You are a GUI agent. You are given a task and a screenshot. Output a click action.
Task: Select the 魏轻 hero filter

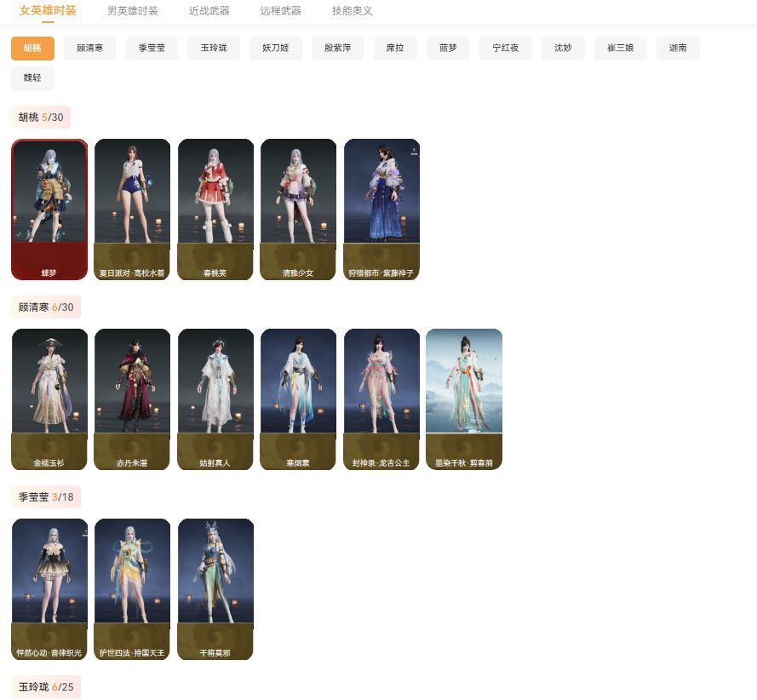coord(32,78)
